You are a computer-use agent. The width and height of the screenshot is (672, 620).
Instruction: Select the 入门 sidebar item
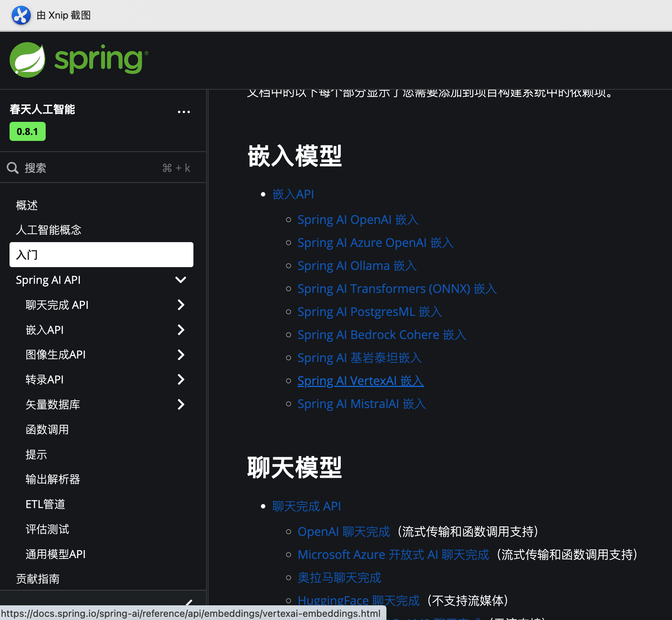[x=101, y=254]
